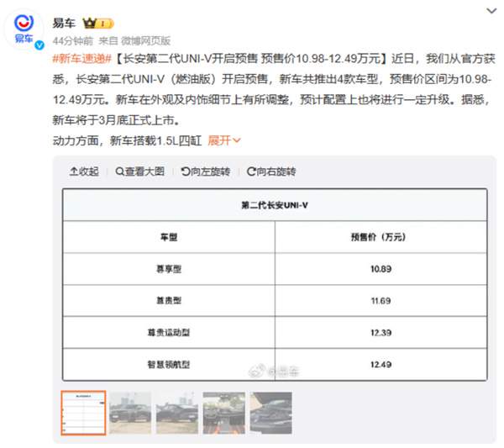
Task: Select the 动力方面，新车搭载1.5L四缸 text
Action: (x=127, y=140)
